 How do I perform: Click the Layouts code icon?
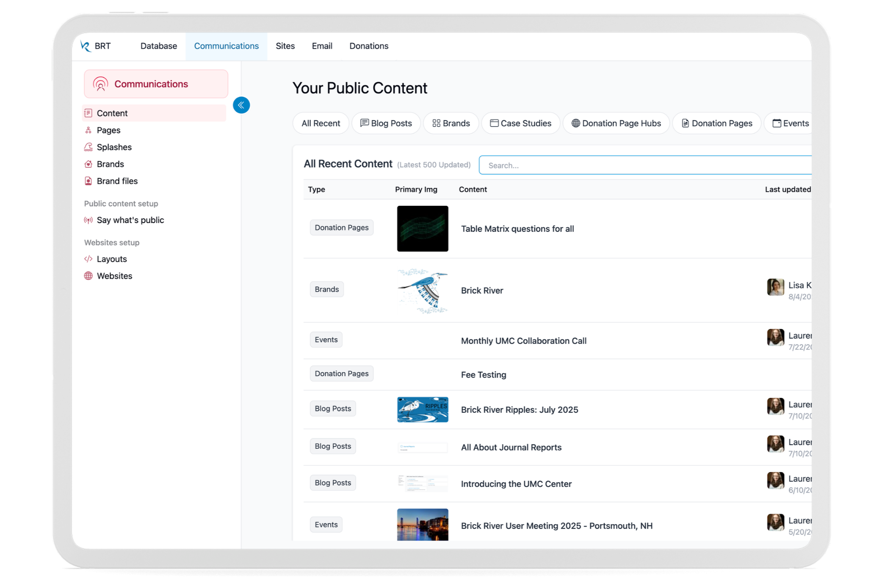(88, 259)
